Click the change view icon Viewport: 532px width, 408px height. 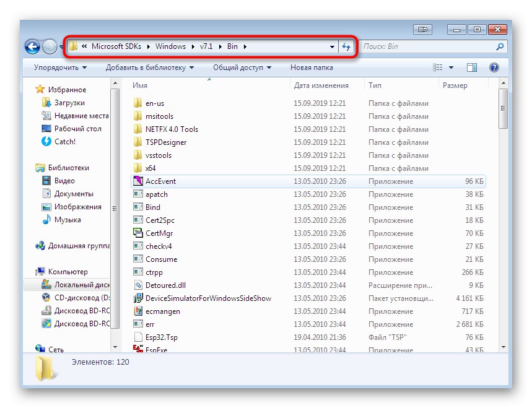point(438,67)
